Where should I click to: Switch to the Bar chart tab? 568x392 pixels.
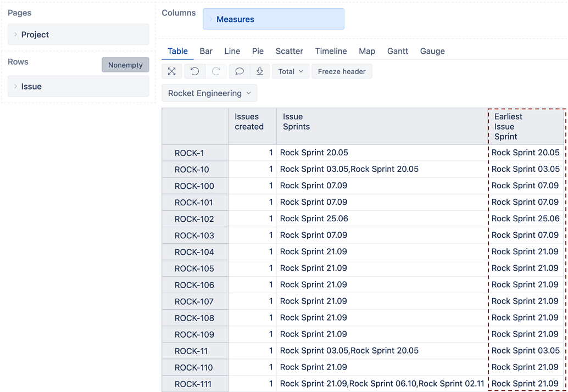pyautogui.click(x=206, y=51)
